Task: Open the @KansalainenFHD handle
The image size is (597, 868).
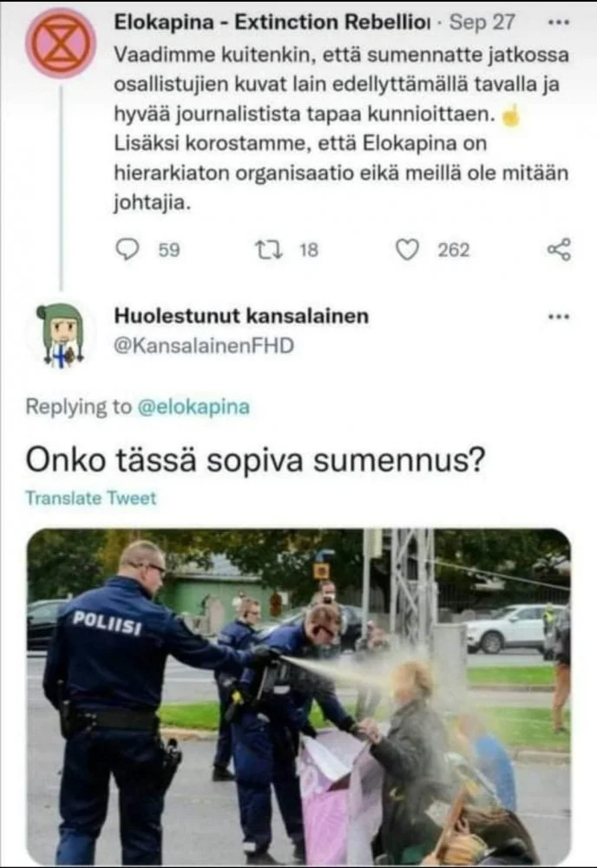Action: (x=204, y=346)
